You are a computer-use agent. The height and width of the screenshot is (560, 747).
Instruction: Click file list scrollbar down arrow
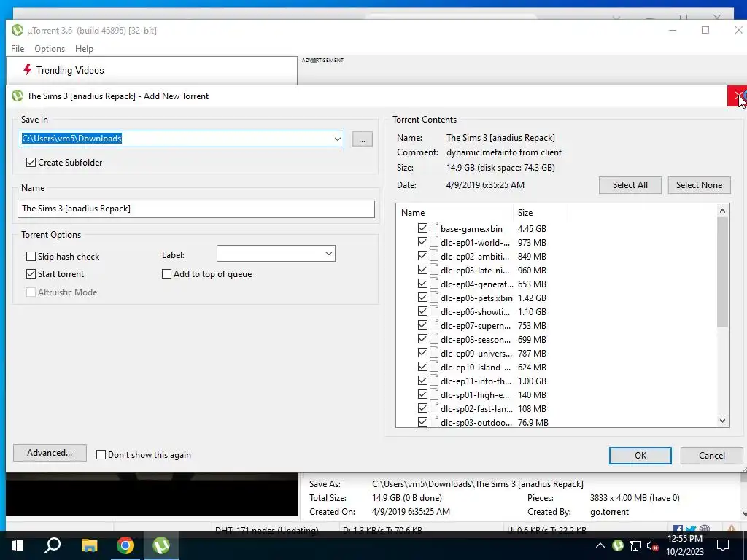[723, 421]
